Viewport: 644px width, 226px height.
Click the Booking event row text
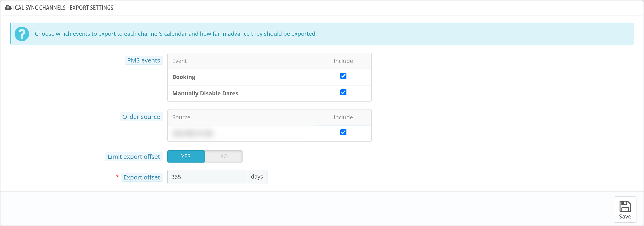point(184,77)
